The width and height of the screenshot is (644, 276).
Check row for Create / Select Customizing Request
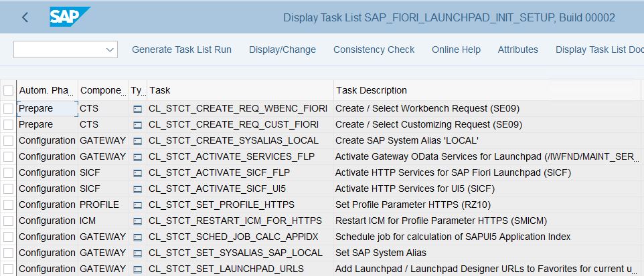8,125
